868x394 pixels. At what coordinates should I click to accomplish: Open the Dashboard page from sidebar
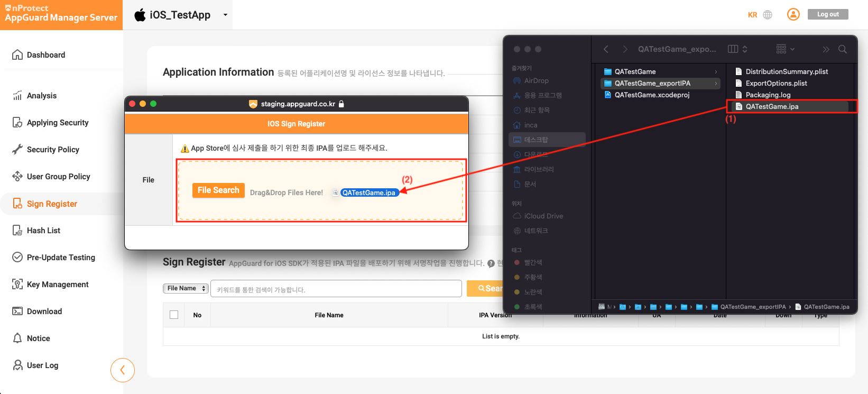46,55
